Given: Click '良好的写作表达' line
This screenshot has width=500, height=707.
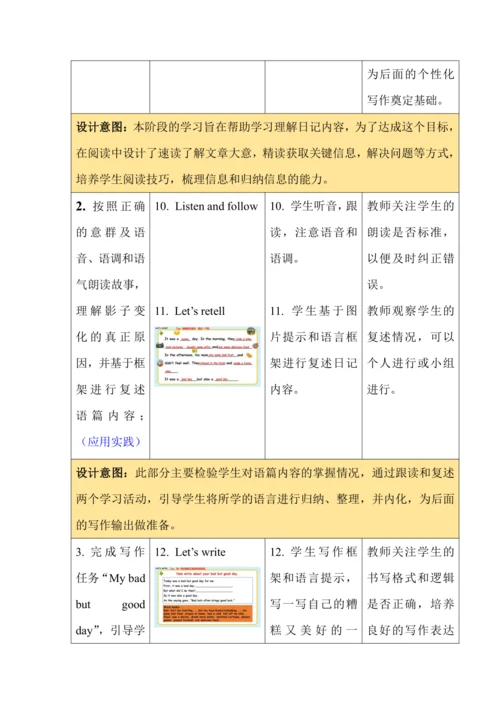Looking at the screenshot, I should tap(410, 630).
